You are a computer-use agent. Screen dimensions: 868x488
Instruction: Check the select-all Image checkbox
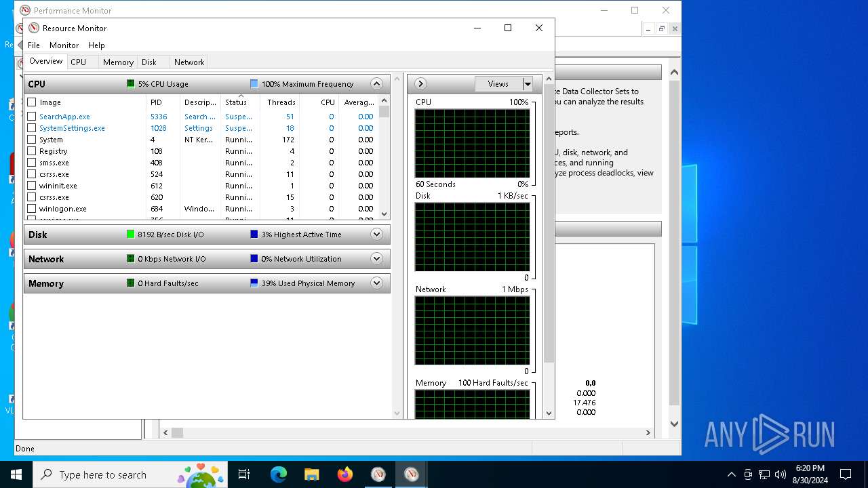(31, 102)
